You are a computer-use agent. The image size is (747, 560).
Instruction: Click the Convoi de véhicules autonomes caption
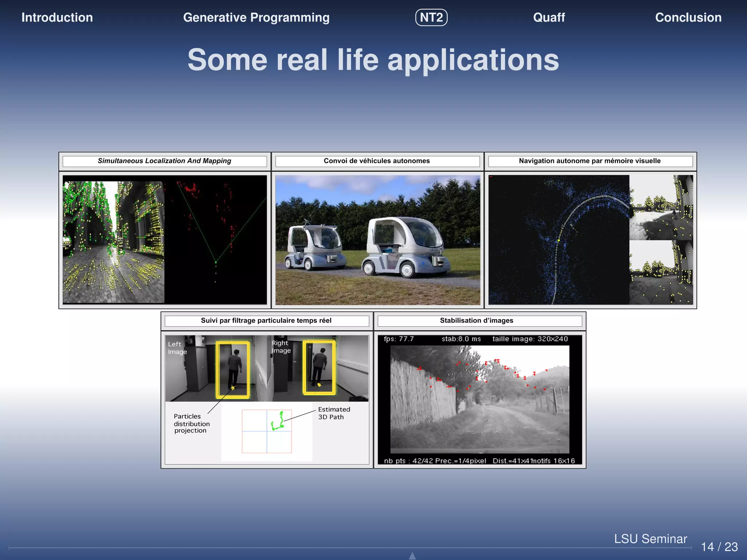click(377, 161)
